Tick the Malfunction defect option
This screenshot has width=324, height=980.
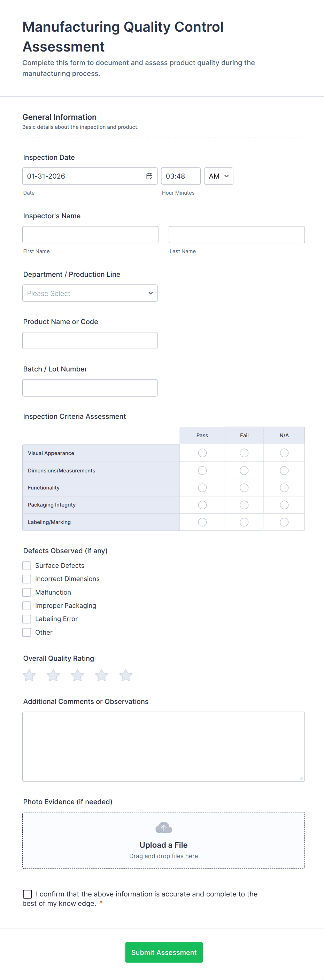tap(26, 592)
